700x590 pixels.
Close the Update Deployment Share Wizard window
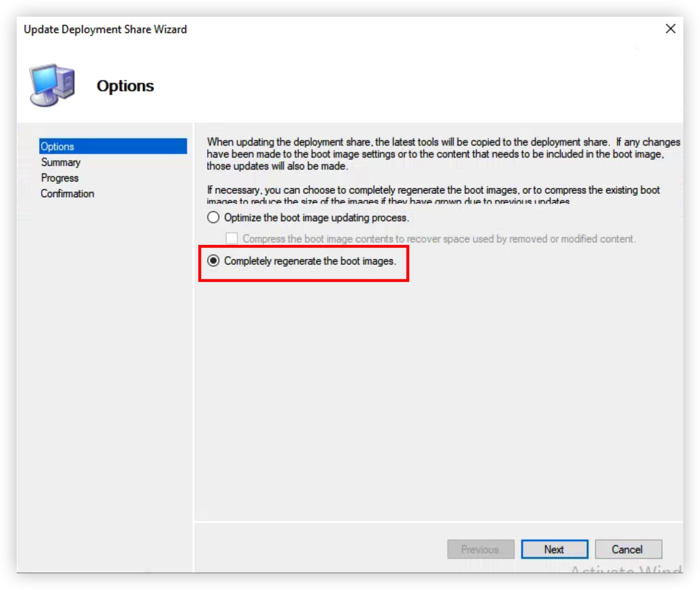(670, 29)
